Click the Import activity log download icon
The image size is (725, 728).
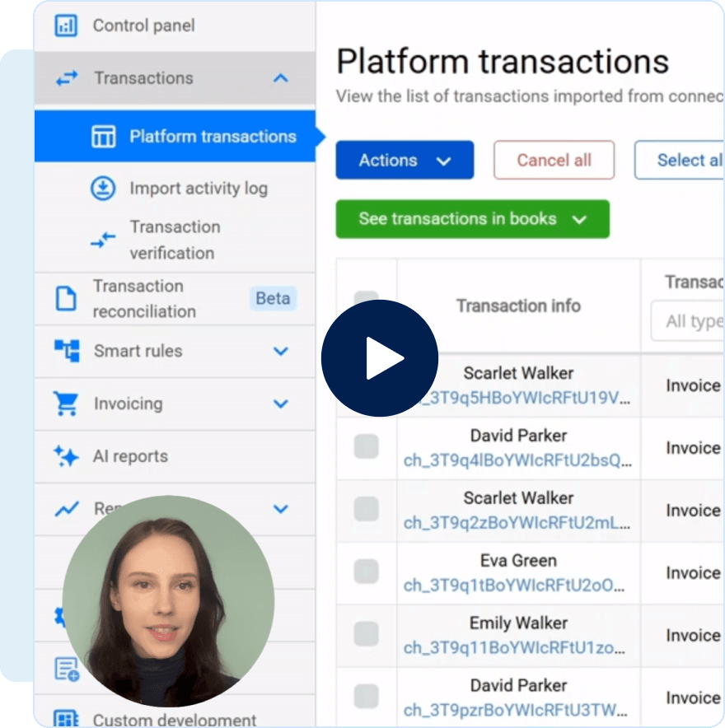point(103,189)
